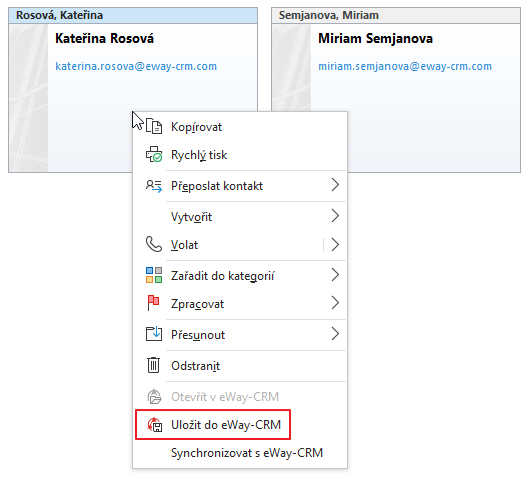Expand the Zpracovat submenu arrow
The height and width of the screenshot is (487, 531).
tap(335, 303)
